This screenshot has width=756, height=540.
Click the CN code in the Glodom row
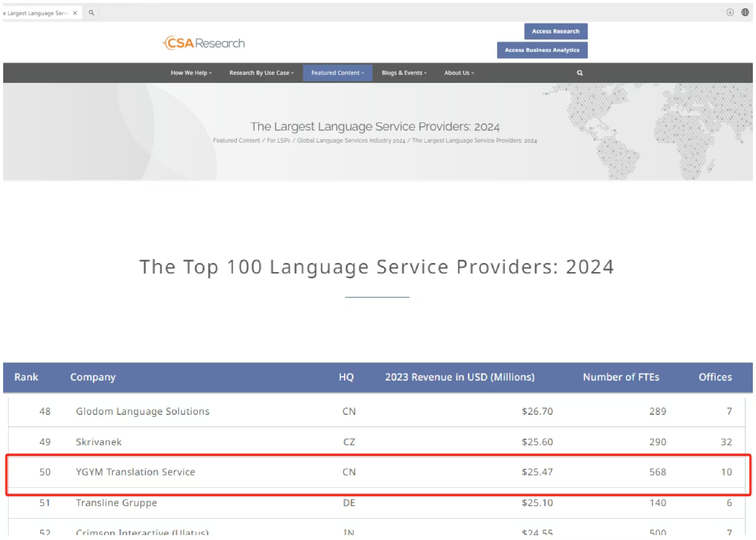coord(349,411)
